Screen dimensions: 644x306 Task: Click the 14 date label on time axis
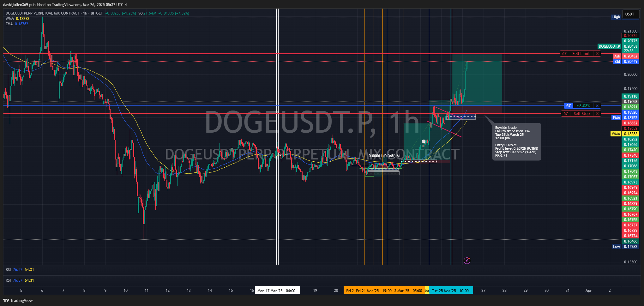click(x=210, y=291)
